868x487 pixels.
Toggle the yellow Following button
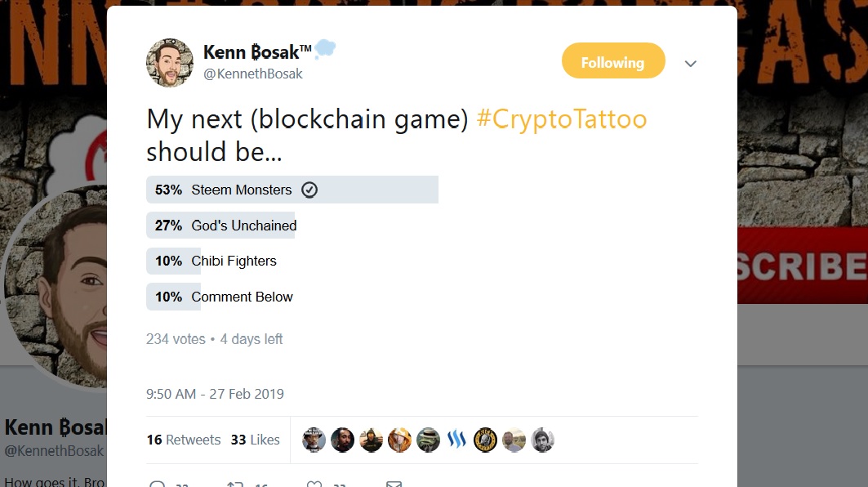(613, 62)
